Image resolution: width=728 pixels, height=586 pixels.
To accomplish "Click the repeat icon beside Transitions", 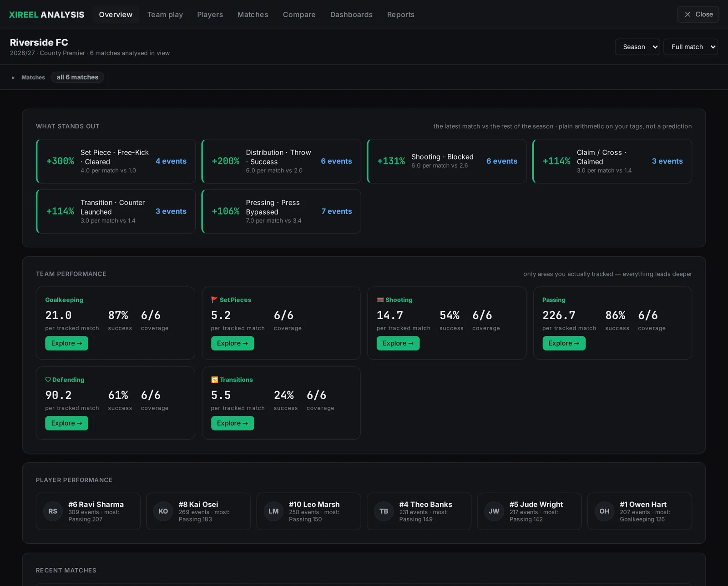I will (x=215, y=380).
